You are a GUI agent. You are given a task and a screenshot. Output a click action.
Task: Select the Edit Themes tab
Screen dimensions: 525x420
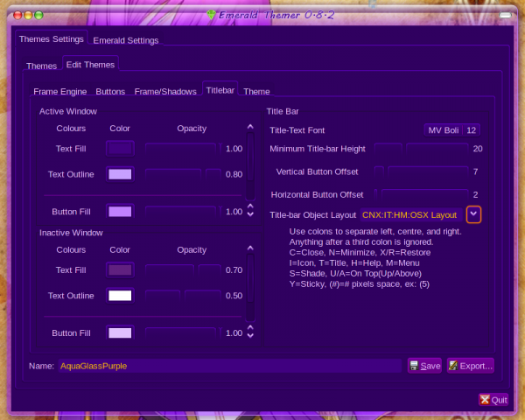coord(90,65)
